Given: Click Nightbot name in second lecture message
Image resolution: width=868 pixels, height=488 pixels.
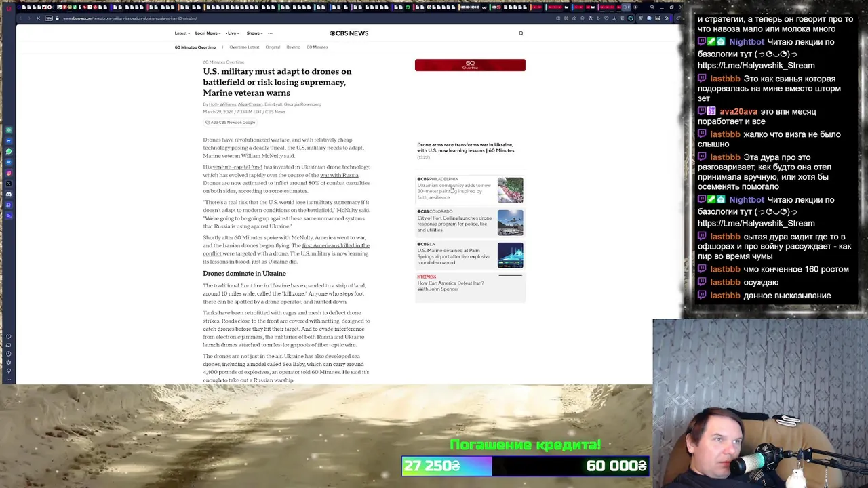Looking at the screenshot, I should (747, 200).
